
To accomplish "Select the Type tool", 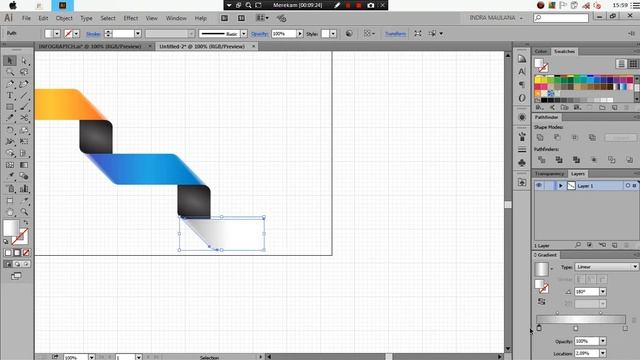I will 10,96.
